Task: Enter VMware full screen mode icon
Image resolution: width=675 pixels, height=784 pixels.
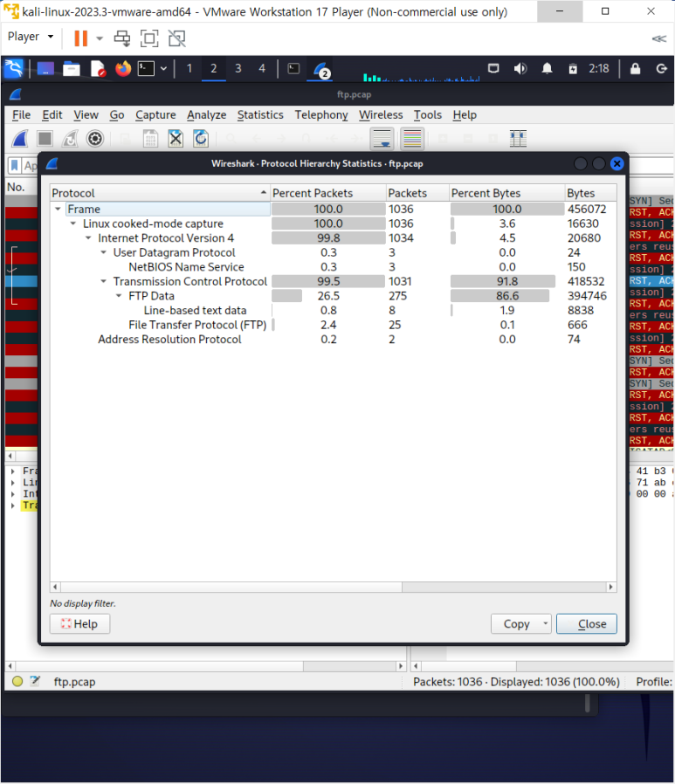Action: (x=149, y=38)
